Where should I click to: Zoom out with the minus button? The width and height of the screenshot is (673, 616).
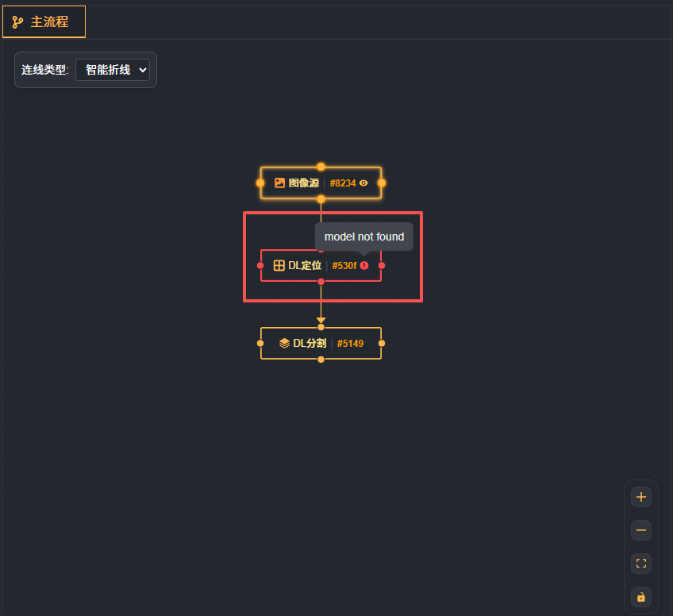point(641,530)
